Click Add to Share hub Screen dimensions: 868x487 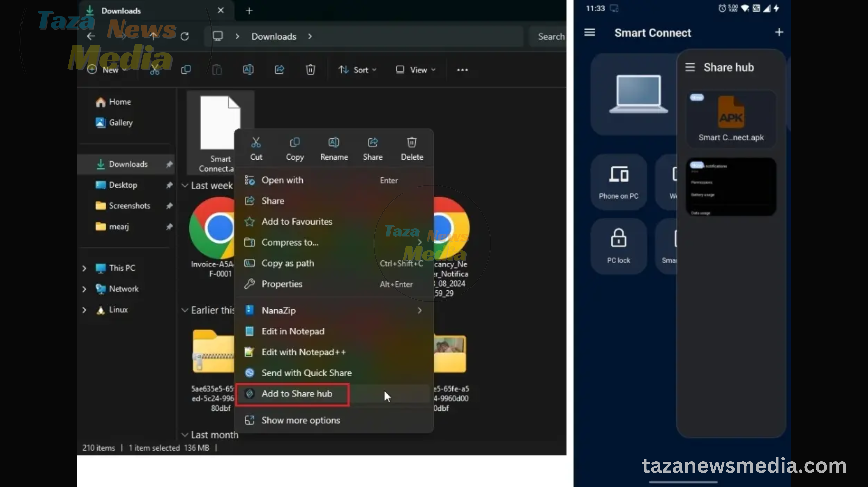334,394
